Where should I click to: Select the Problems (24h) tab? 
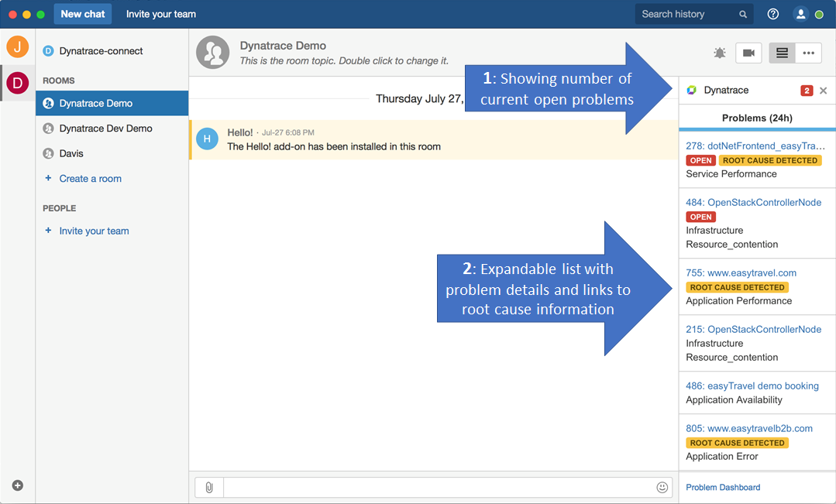757,118
